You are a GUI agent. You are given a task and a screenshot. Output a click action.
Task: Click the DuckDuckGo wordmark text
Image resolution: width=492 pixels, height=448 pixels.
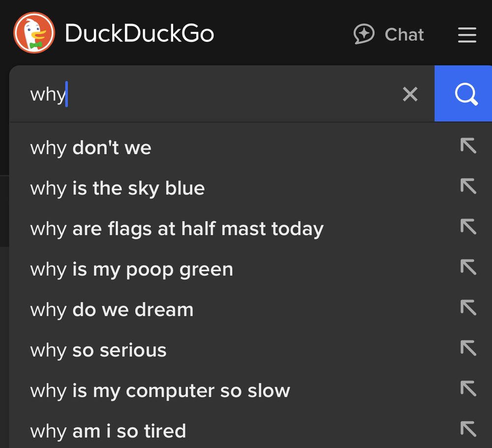(139, 33)
